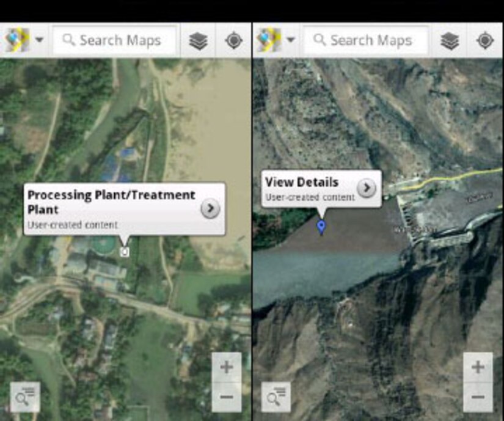
Task: Click the Search Maps field on the left
Action: tap(116, 40)
